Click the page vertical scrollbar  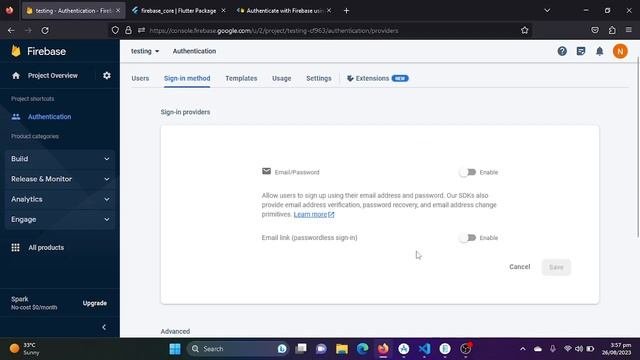[638, 147]
